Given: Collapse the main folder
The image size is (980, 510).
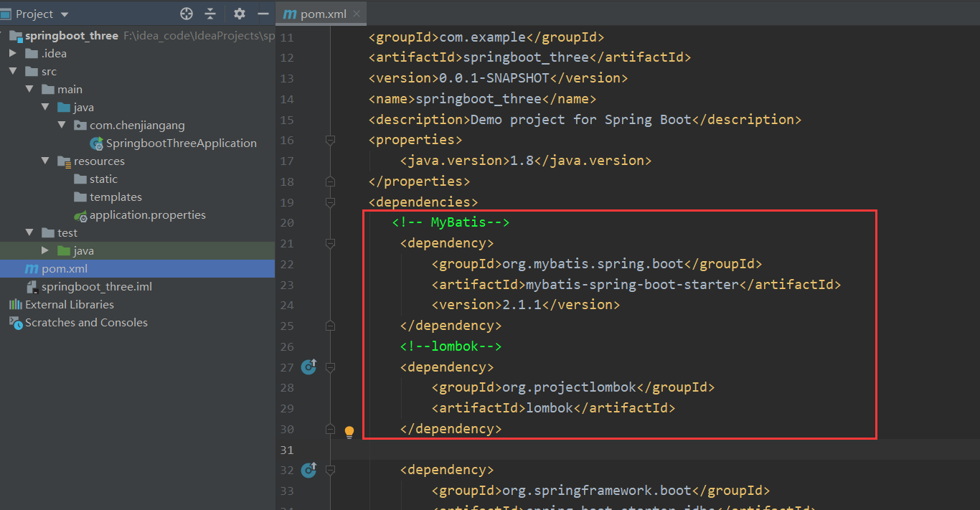Looking at the screenshot, I should click(x=29, y=90).
